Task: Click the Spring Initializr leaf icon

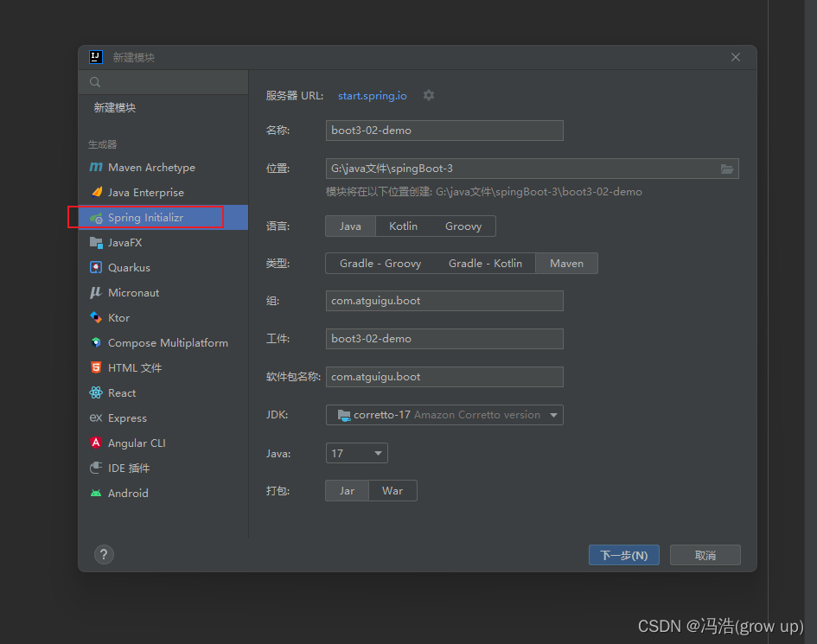Action: [x=96, y=218]
